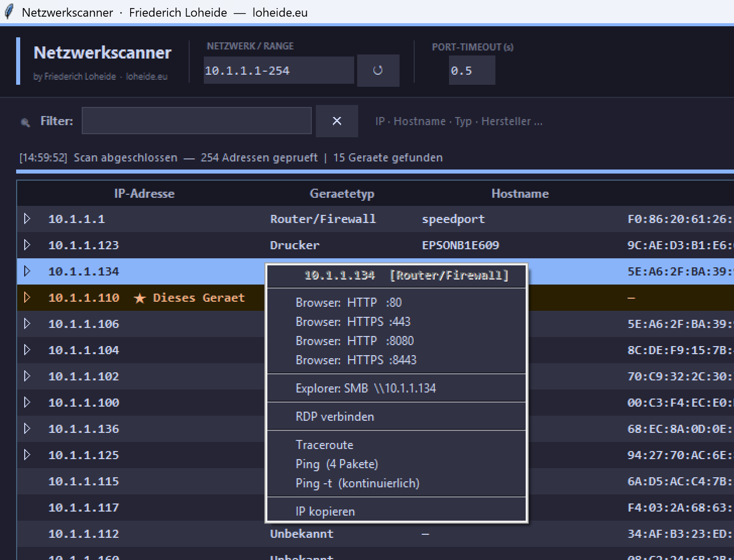Choose IP kopieren menu entry

(325, 512)
